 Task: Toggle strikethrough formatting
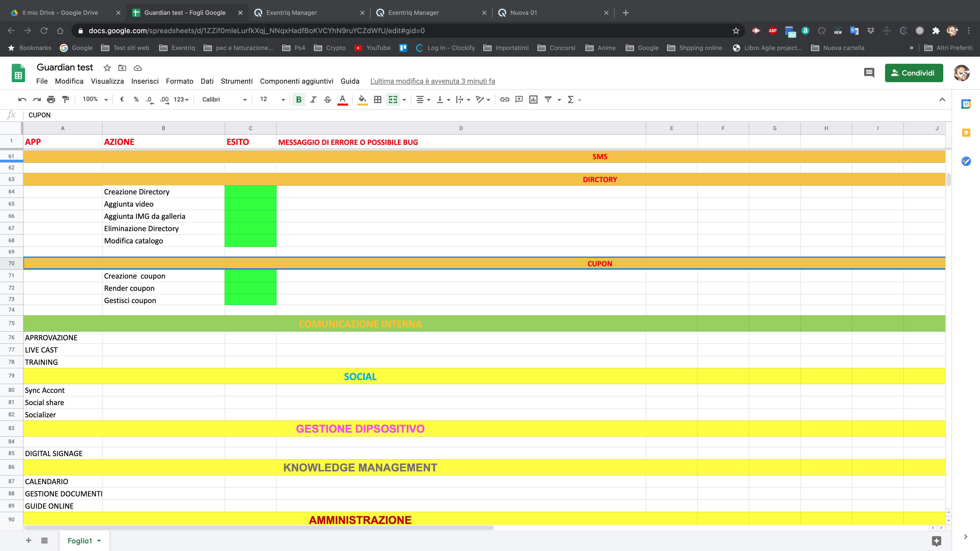click(327, 99)
